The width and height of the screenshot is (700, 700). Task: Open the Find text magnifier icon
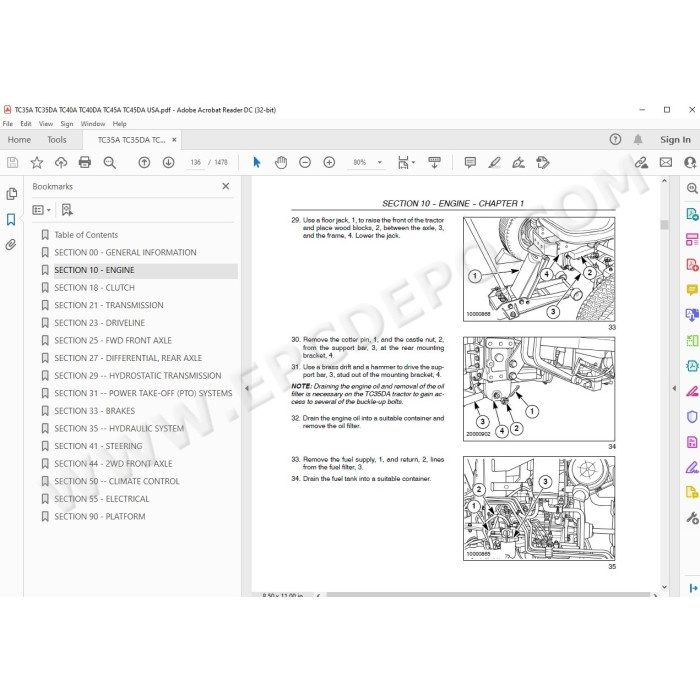[x=109, y=162]
